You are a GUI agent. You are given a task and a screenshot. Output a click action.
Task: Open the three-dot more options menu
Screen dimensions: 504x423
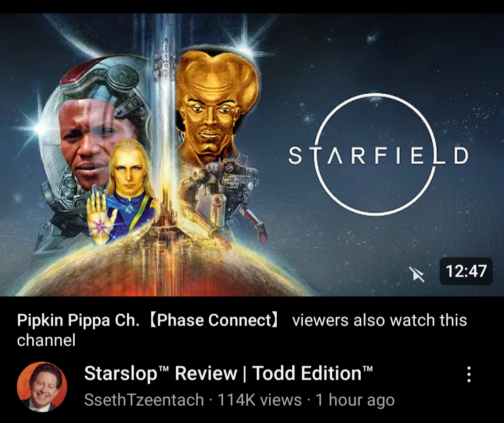pyautogui.click(x=469, y=374)
